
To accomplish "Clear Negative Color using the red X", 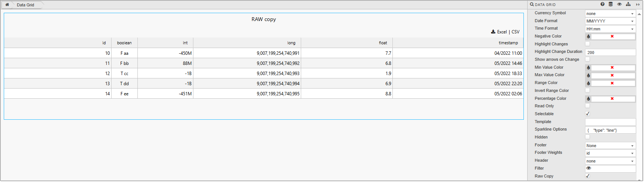I will point(612,36).
